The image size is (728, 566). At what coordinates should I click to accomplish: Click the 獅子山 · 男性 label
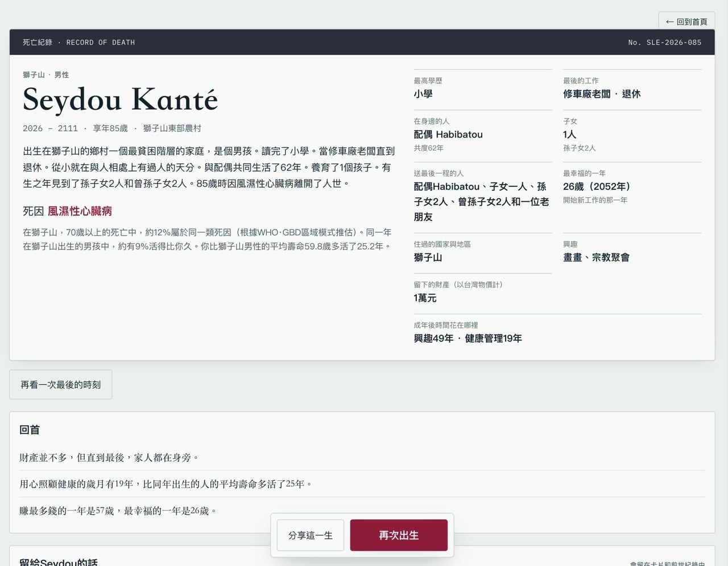46,75
